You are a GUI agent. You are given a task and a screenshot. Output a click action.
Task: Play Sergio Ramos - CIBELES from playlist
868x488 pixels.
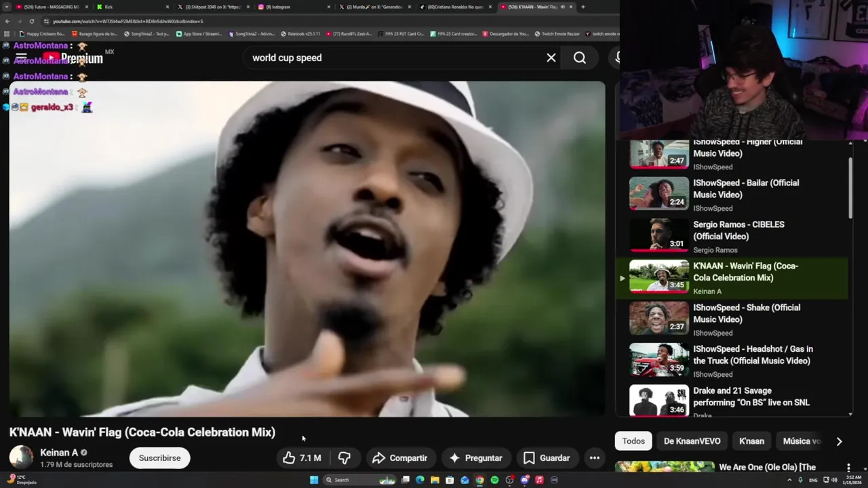coord(731,236)
